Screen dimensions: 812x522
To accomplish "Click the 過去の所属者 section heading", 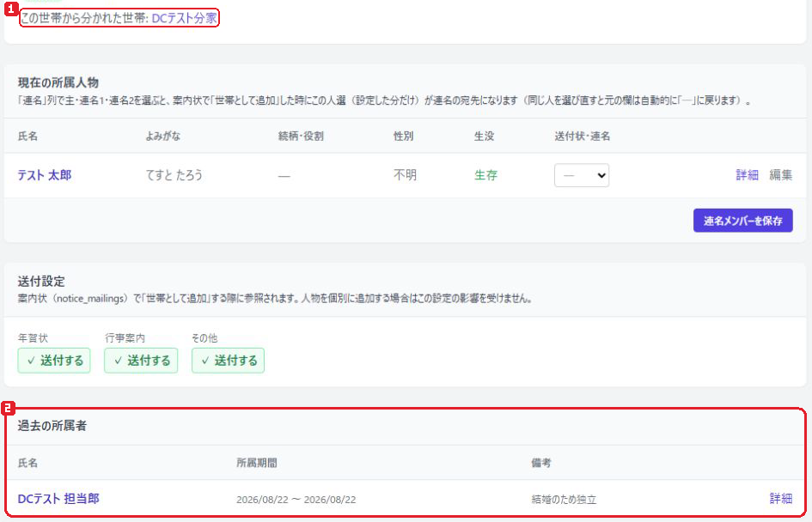I will 52,426.
